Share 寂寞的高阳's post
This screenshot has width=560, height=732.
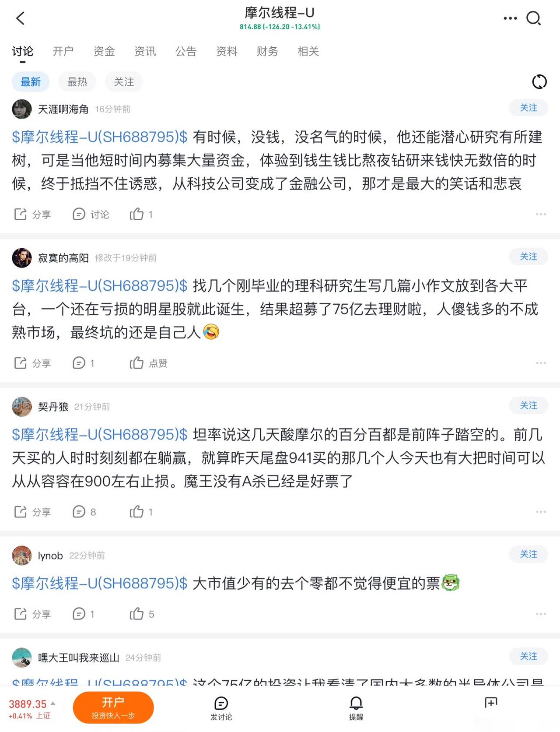click(x=32, y=363)
